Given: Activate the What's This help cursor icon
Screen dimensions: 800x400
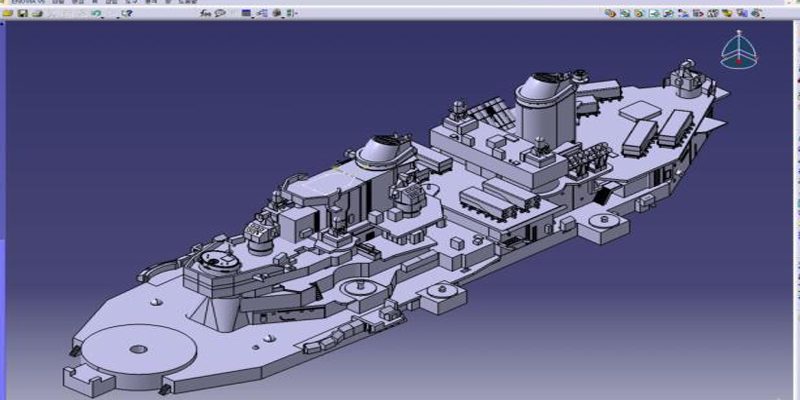Looking at the screenshot, I should [x=127, y=14].
